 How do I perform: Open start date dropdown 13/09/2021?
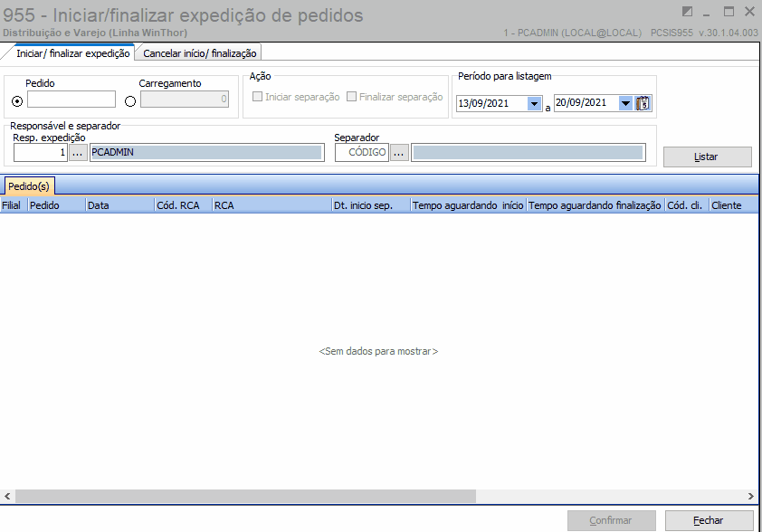(534, 103)
